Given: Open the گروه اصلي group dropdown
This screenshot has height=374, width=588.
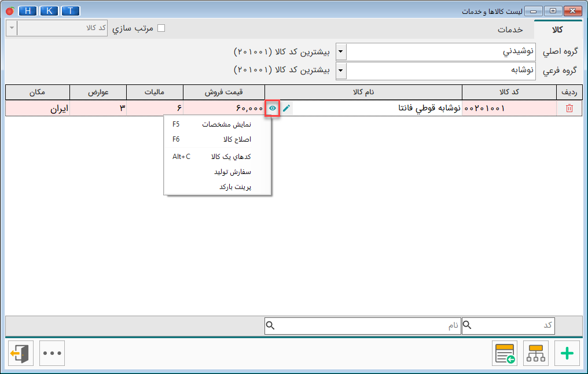Looking at the screenshot, I should [x=341, y=51].
